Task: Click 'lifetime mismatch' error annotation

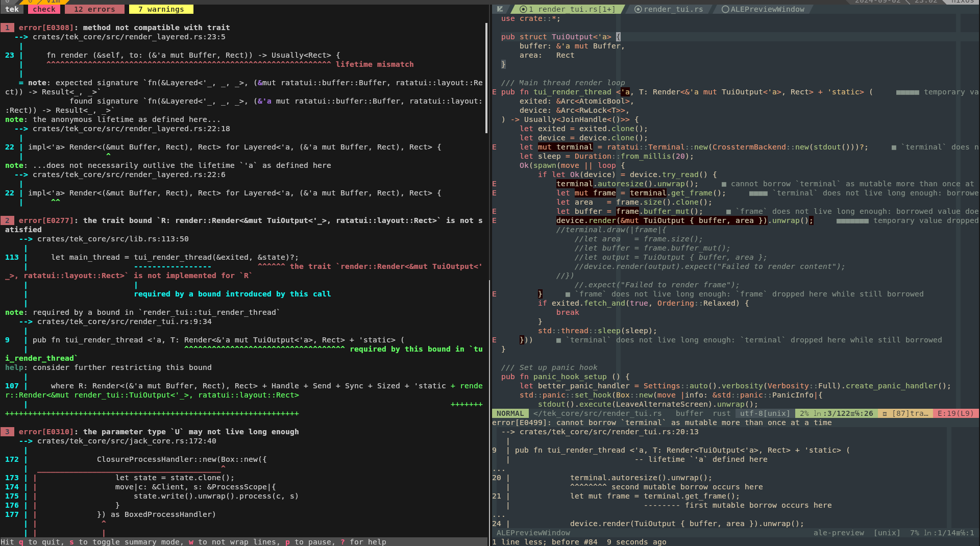Action: (375, 64)
